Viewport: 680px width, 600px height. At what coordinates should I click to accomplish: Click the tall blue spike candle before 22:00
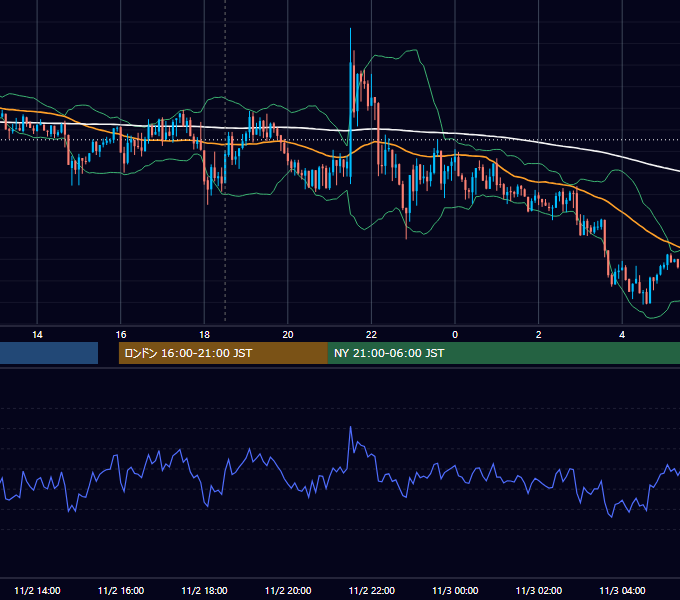tap(350, 104)
